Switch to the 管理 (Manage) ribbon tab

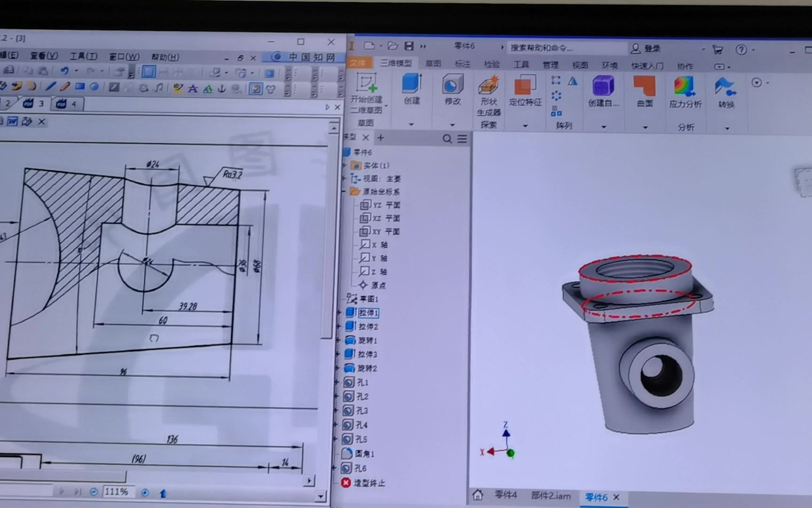tap(550, 65)
